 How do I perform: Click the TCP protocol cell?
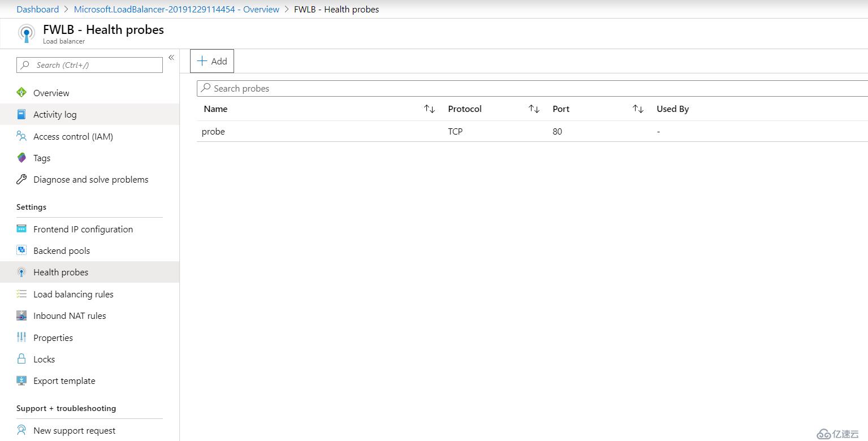(x=455, y=131)
